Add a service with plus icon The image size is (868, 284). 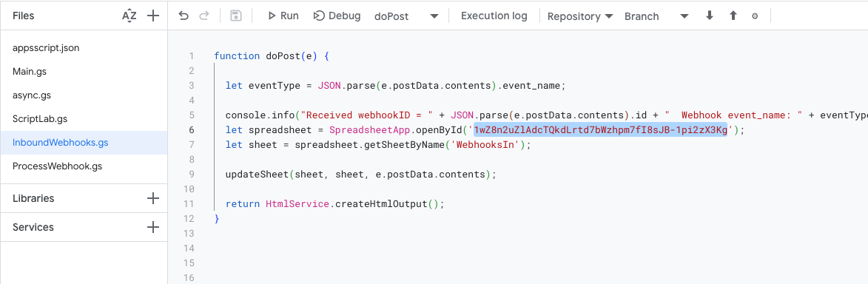pyautogui.click(x=152, y=227)
